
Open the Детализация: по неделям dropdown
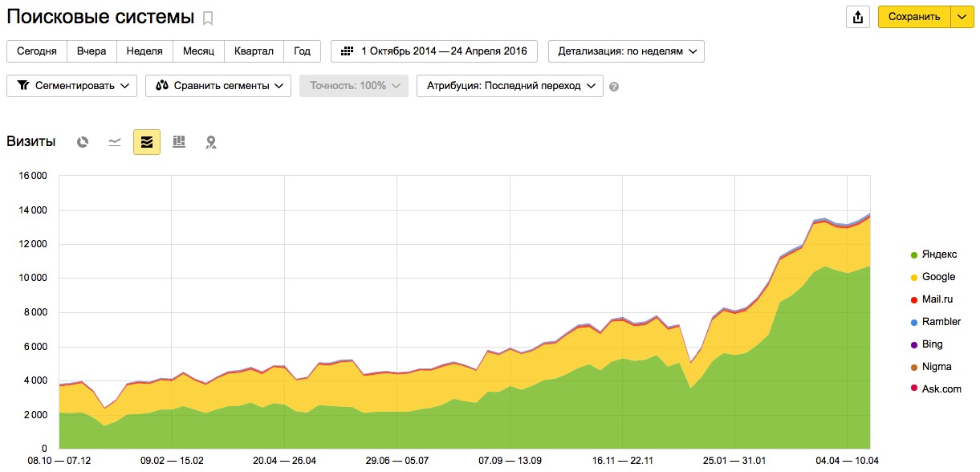(626, 51)
